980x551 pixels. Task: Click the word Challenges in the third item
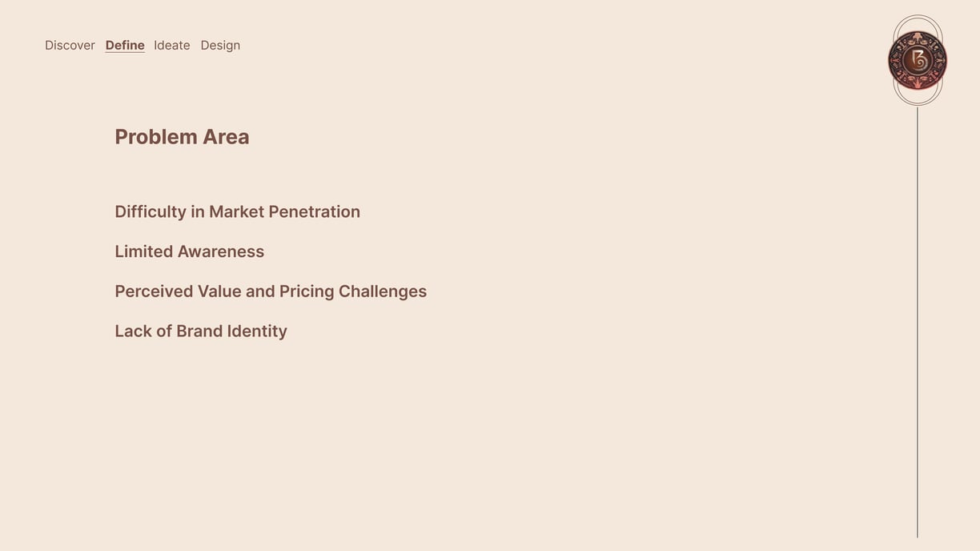click(x=383, y=292)
